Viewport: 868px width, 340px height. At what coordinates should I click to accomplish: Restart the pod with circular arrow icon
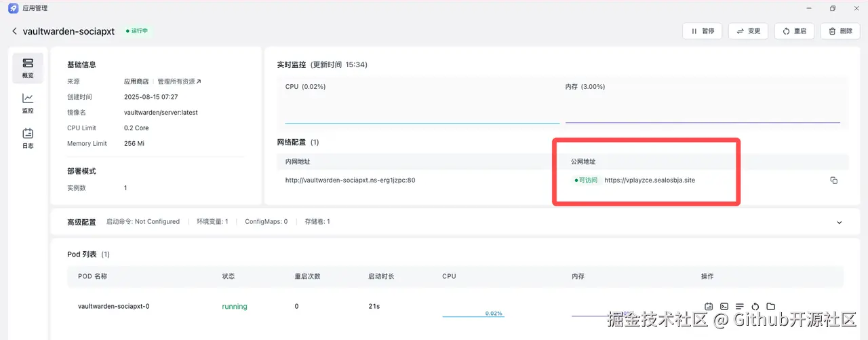click(x=755, y=307)
